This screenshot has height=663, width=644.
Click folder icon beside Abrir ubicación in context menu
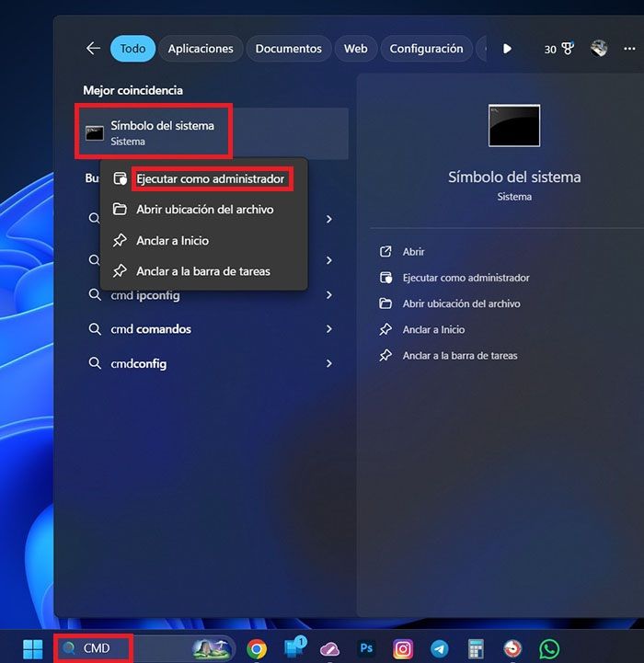(x=120, y=209)
